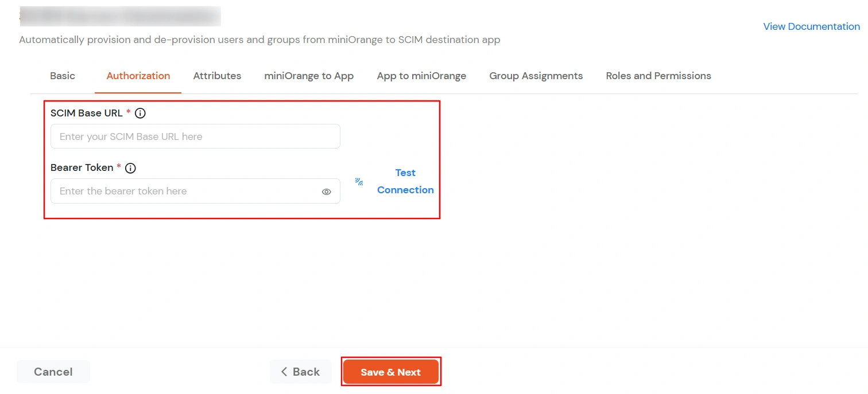Click the info icon beside Bearer Token

tap(130, 167)
